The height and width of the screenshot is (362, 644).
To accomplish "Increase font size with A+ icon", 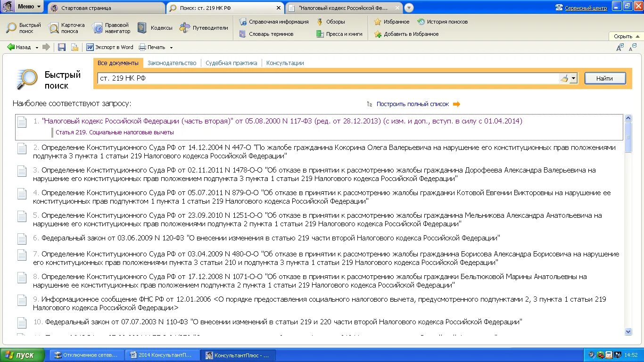I will pyautogui.click(x=620, y=47).
